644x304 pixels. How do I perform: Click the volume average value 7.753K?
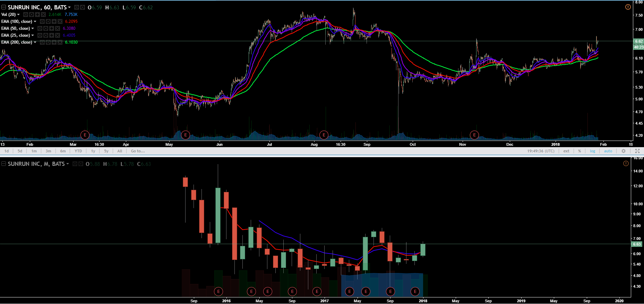[71, 15]
